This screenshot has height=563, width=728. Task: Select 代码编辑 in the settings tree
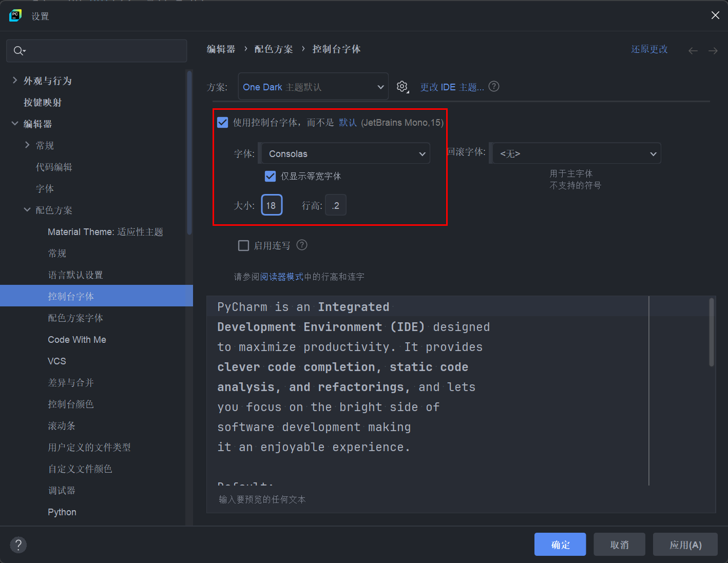coord(54,167)
